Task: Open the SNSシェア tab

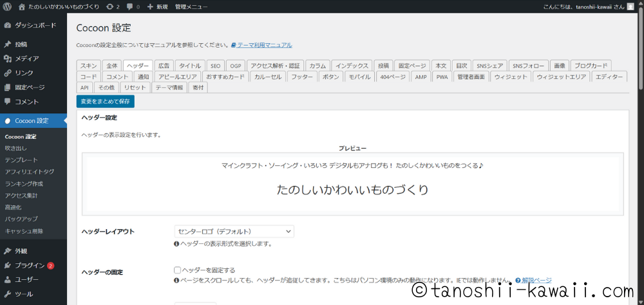Action: pyautogui.click(x=489, y=66)
